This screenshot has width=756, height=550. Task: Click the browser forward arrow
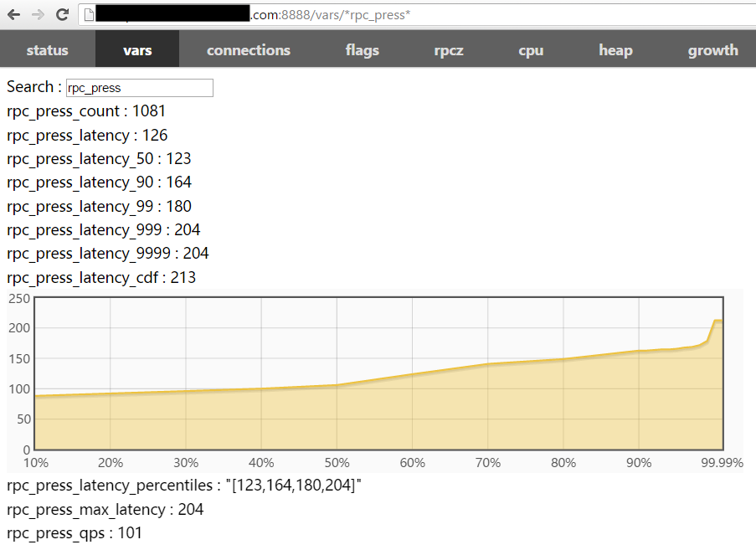(38, 14)
